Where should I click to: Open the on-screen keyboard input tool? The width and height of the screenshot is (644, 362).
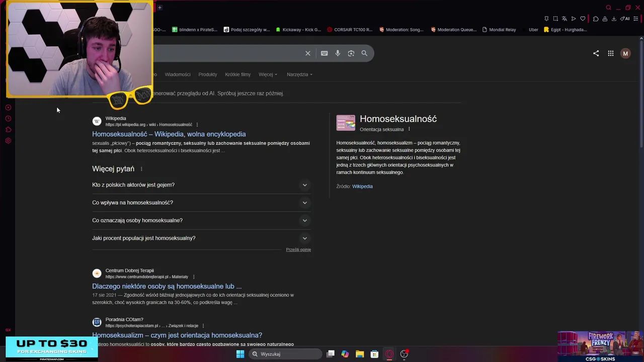pyautogui.click(x=325, y=53)
